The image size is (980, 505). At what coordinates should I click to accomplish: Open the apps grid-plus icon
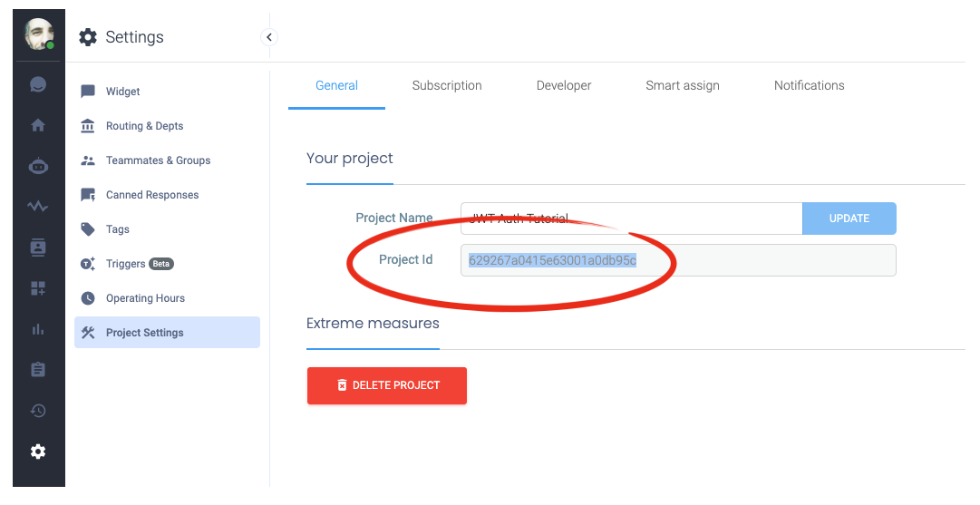point(38,288)
